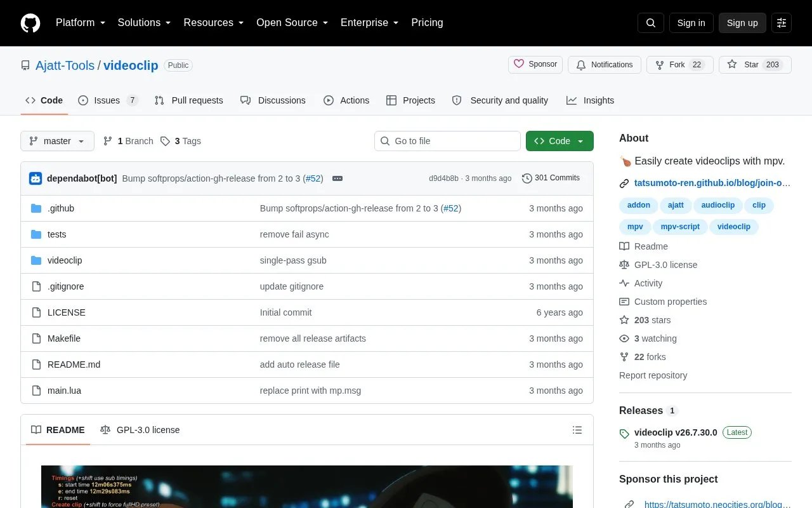Open the README outline list icon
Screen dimensions: 812x508
click(x=577, y=430)
